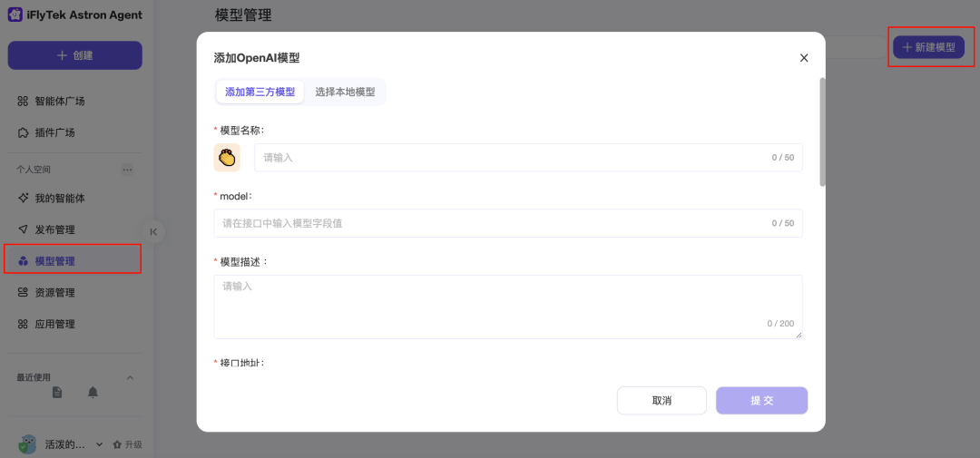
Task: Close the 添加OpenAI模型 dialog
Action: 804,58
